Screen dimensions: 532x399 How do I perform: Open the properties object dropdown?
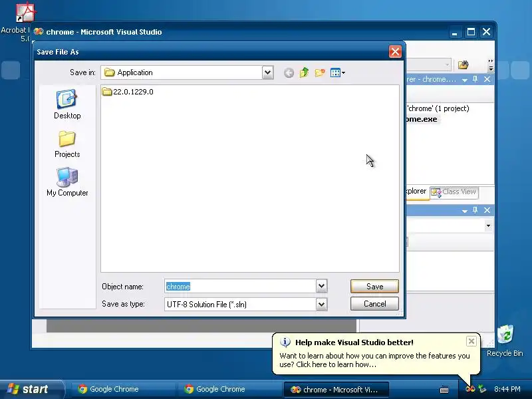(x=488, y=225)
